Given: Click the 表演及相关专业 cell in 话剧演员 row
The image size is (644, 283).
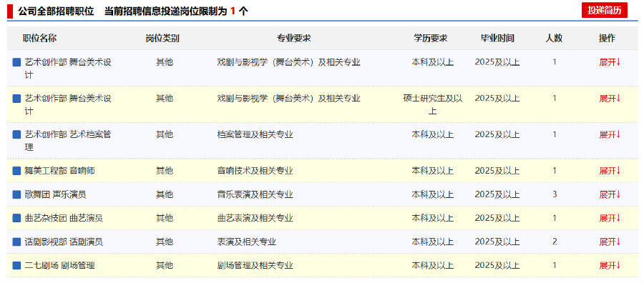Looking at the screenshot, I should pos(246,242).
